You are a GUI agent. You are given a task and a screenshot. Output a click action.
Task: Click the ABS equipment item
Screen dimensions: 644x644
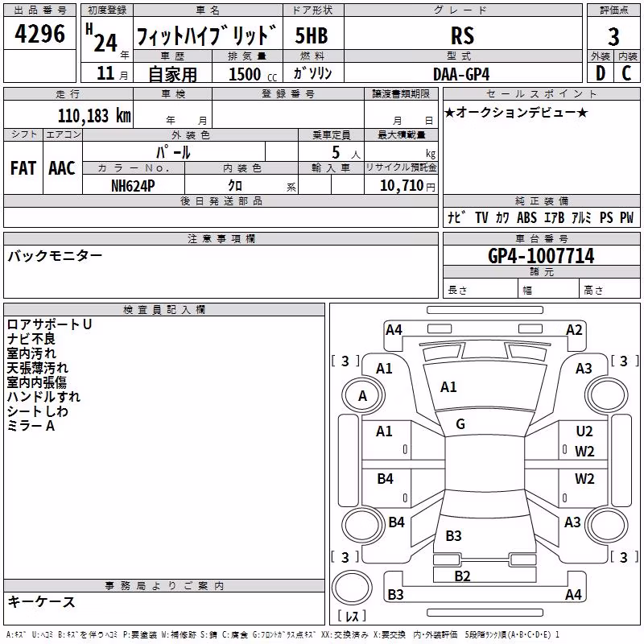527,217
